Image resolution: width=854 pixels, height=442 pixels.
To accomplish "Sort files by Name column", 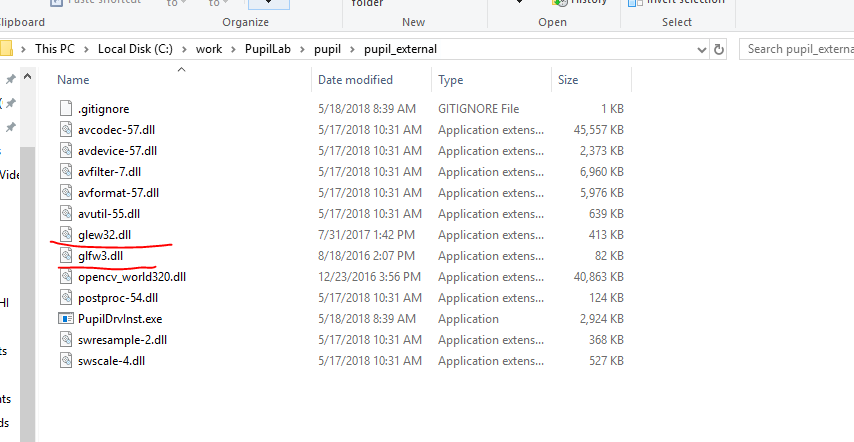I will [x=73, y=79].
